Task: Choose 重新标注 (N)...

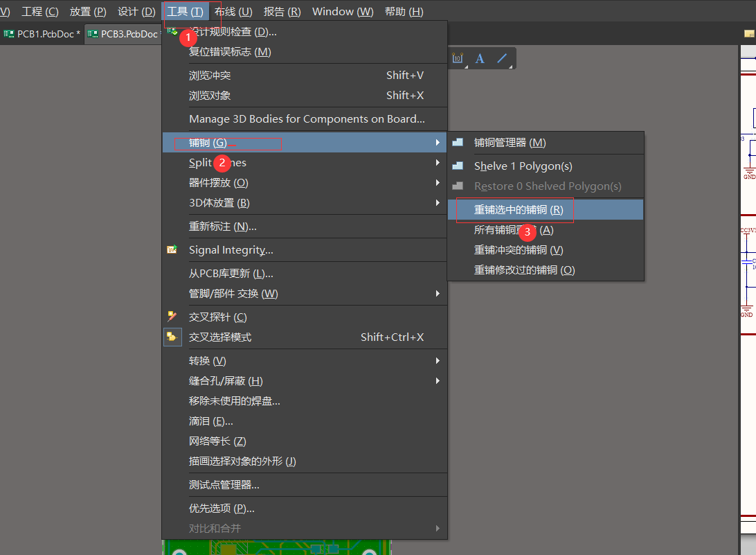Action: click(305, 227)
